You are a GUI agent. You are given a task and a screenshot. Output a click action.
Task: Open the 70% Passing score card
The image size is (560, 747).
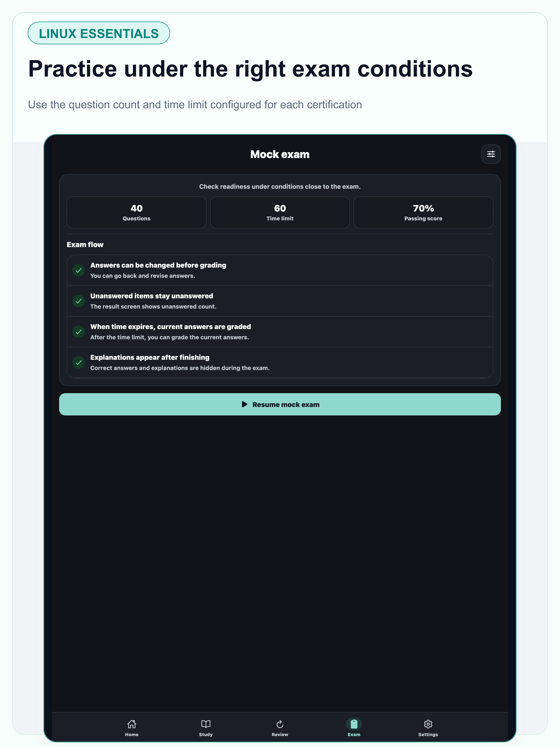click(x=423, y=212)
